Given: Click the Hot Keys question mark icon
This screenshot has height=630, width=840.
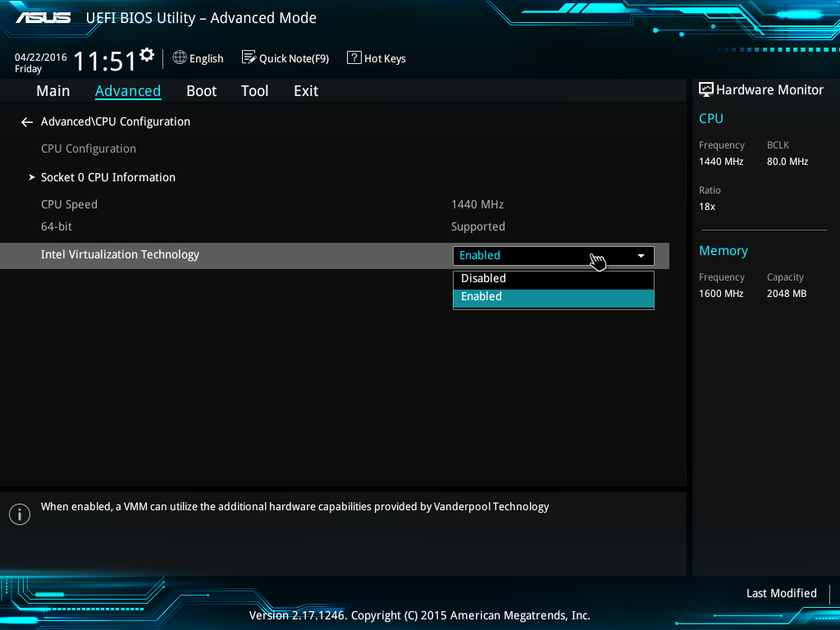Looking at the screenshot, I should 354,57.
